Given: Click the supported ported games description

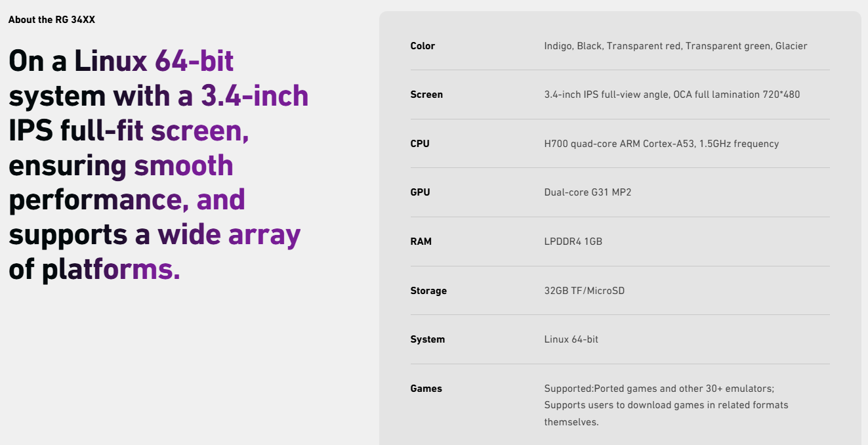Looking at the screenshot, I should tap(666, 405).
